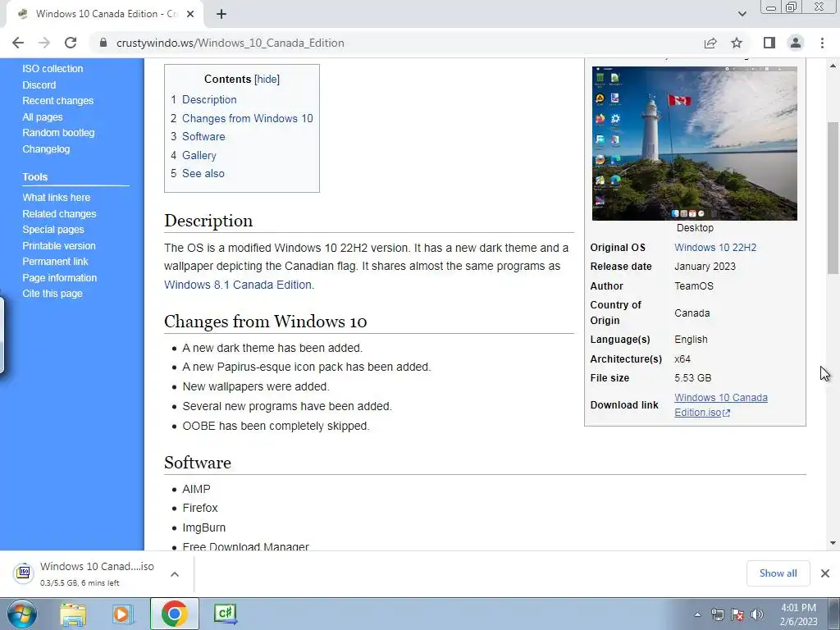Show all downloads
The image size is (840, 630).
coord(778,573)
